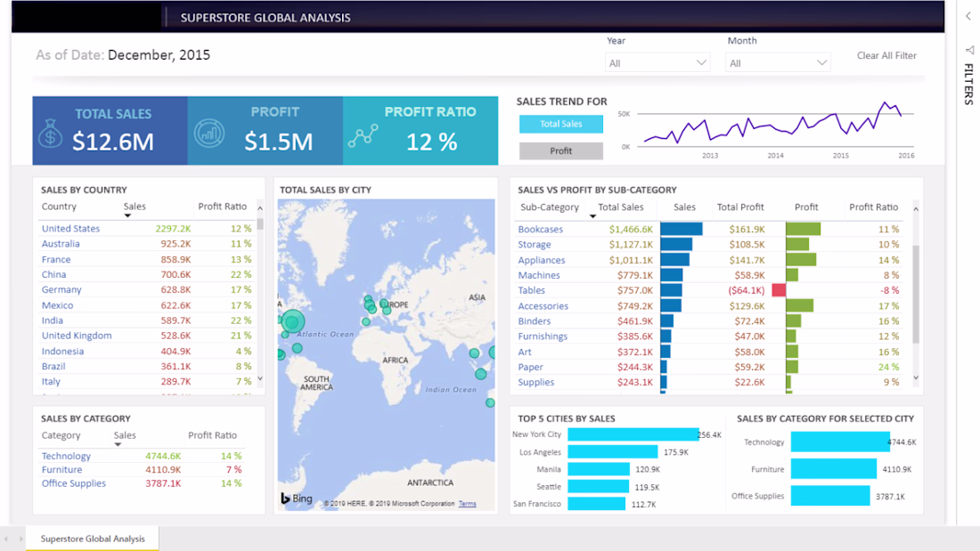This screenshot has height=551, width=980.
Task: Select Mexico in the country list
Action: (148, 304)
